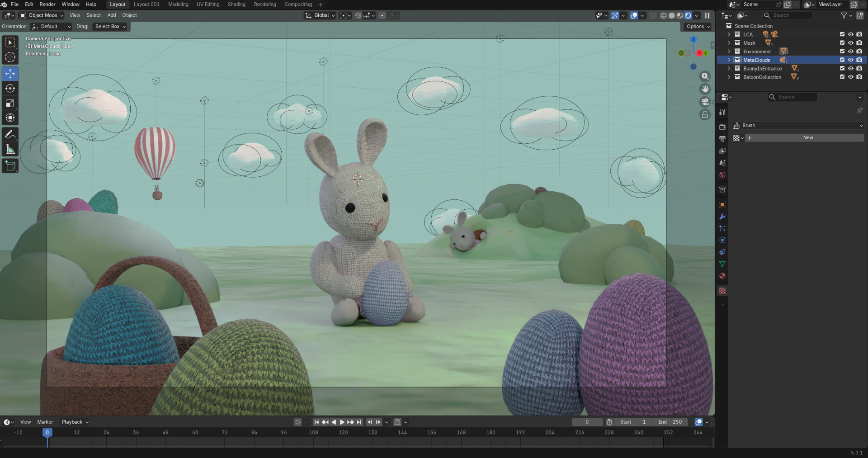Click the Add Cube tool
Viewport: 868px width, 458px height.
point(10,166)
